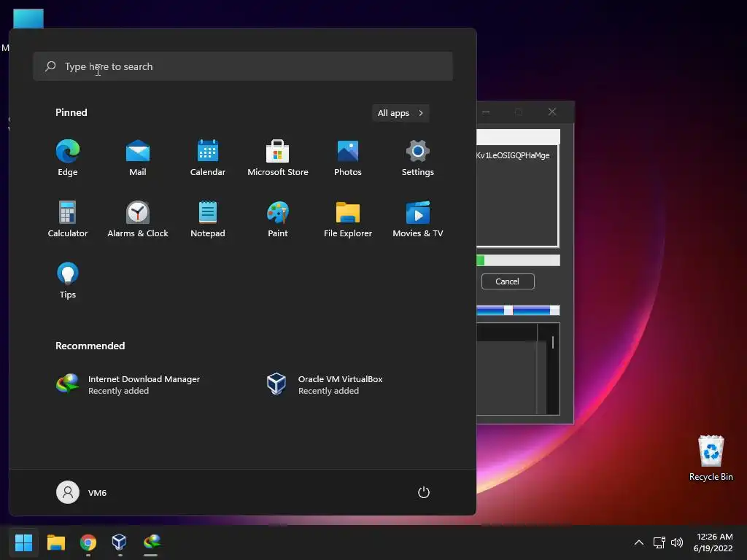Open the clock and date panel
The width and height of the screenshot is (747, 560).
[x=713, y=542]
